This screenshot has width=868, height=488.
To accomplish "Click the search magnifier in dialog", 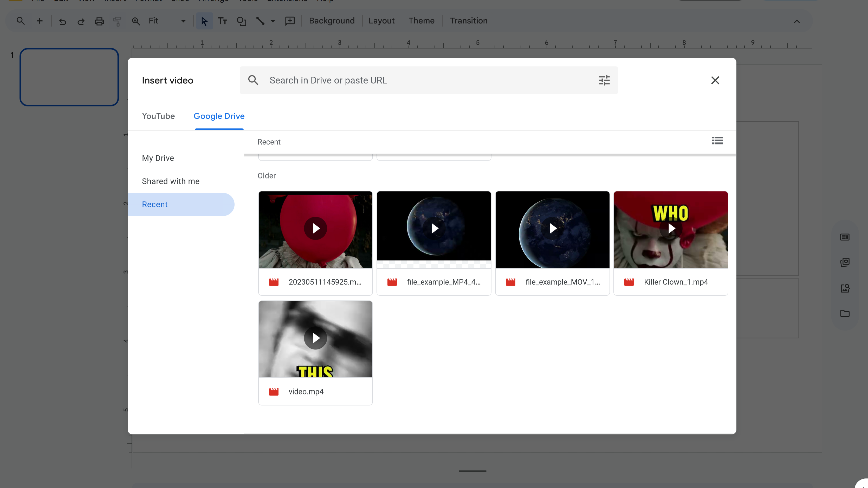I will point(253,80).
